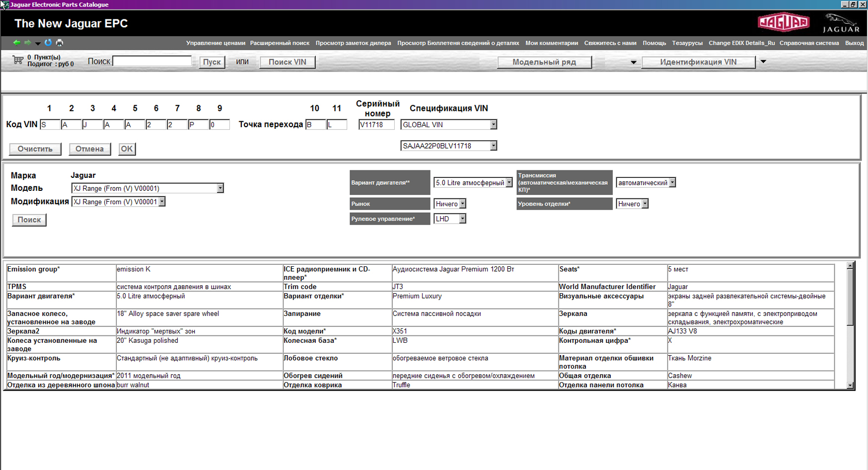Click the leaping Jaguar emblem logo
Screen dimensions: 868x470
pyautogui.click(x=841, y=23)
